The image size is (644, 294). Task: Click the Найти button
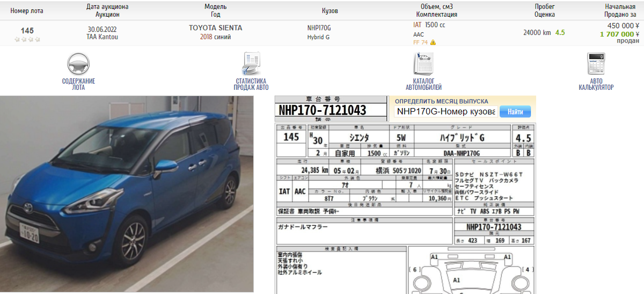click(x=515, y=112)
